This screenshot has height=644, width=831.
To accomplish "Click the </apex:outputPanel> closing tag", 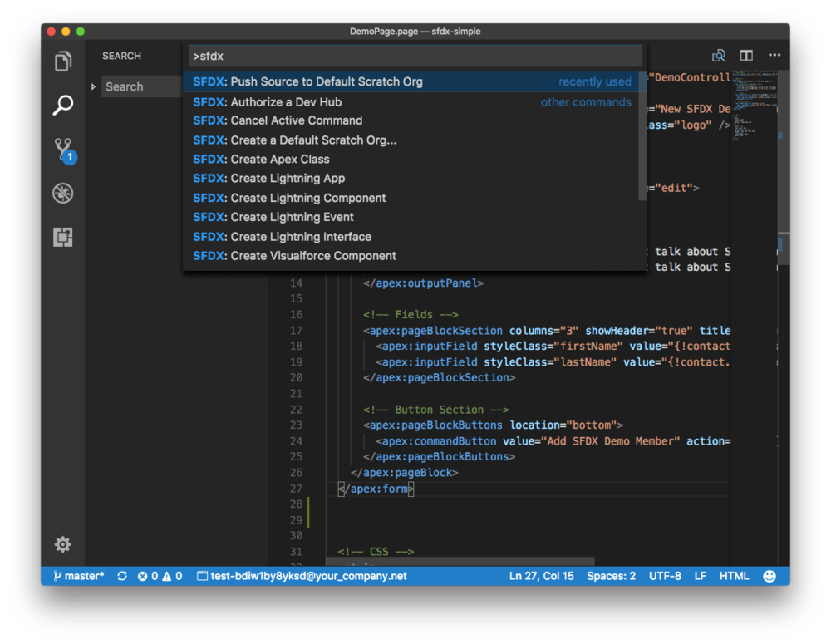I will coord(423,283).
